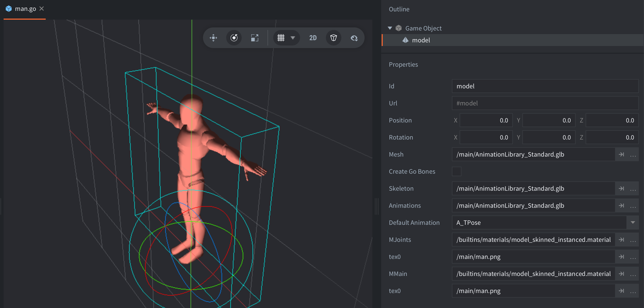Switch to the man.go tab
644x308 pixels.
[25, 9]
